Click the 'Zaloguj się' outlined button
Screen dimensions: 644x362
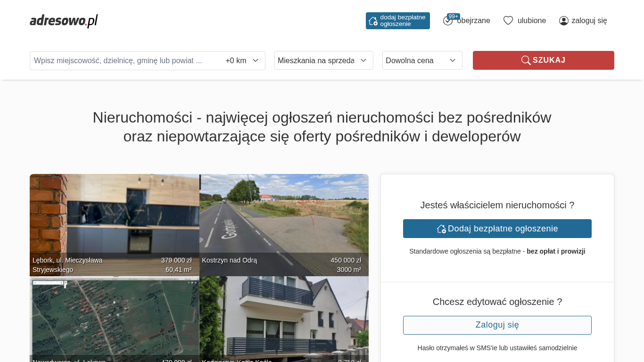point(497,325)
